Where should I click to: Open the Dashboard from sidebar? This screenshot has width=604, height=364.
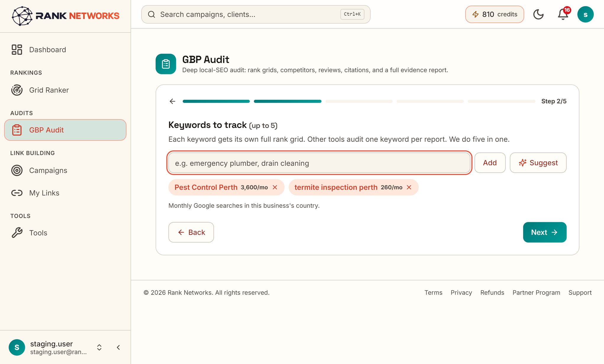pyautogui.click(x=65, y=50)
